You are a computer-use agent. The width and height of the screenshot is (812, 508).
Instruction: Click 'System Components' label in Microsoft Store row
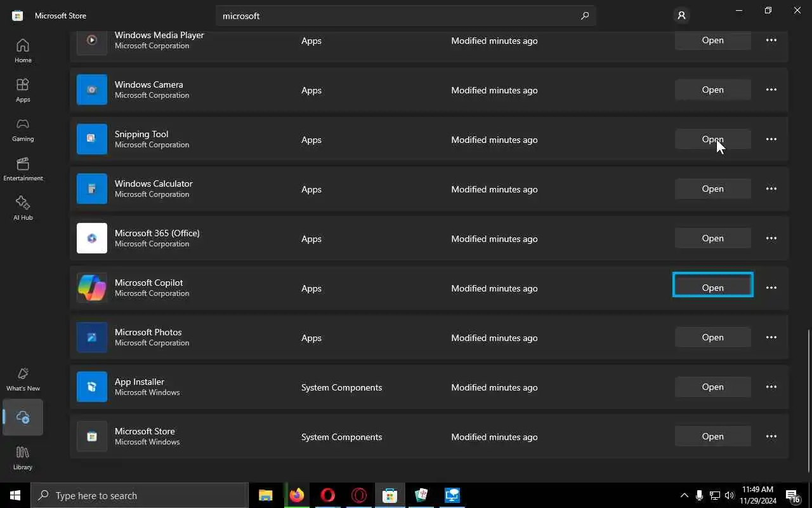(x=341, y=437)
